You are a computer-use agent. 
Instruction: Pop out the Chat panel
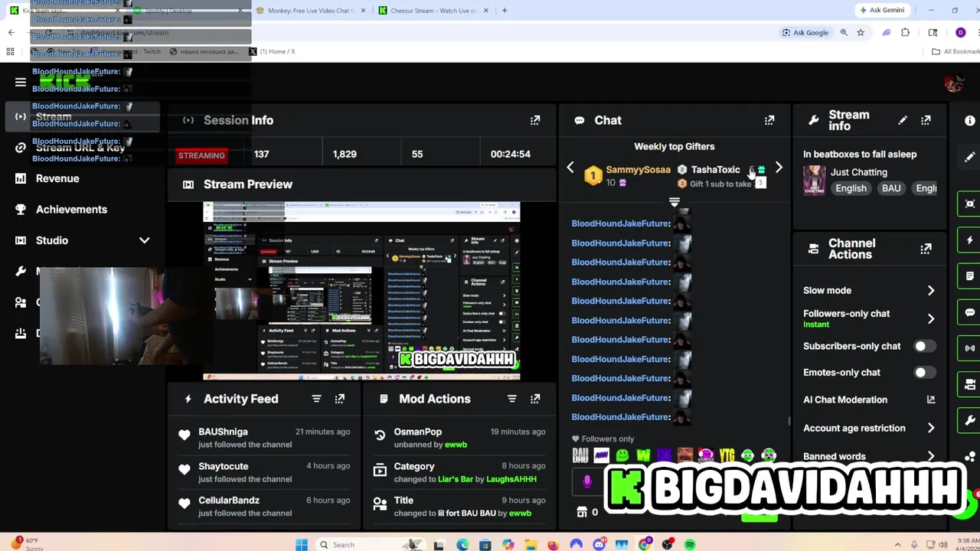click(769, 120)
